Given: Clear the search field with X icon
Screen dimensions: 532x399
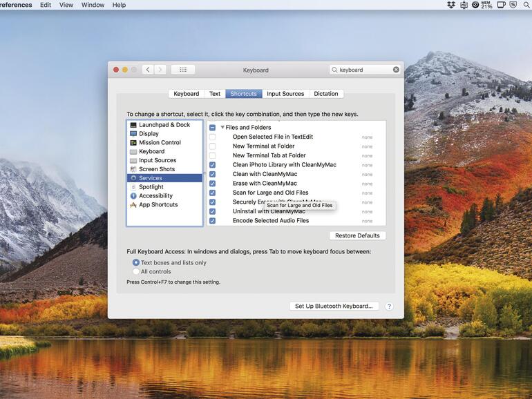Looking at the screenshot, I should click(396, 70).
